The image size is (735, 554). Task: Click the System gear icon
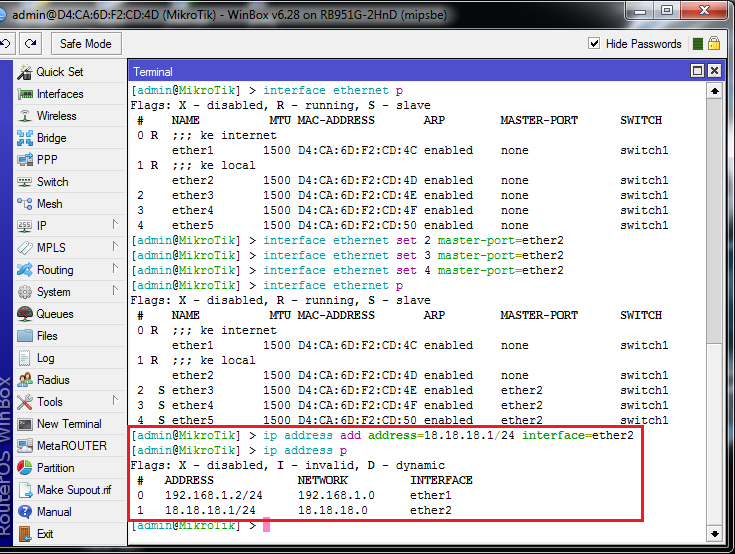(x=25, y=292)
